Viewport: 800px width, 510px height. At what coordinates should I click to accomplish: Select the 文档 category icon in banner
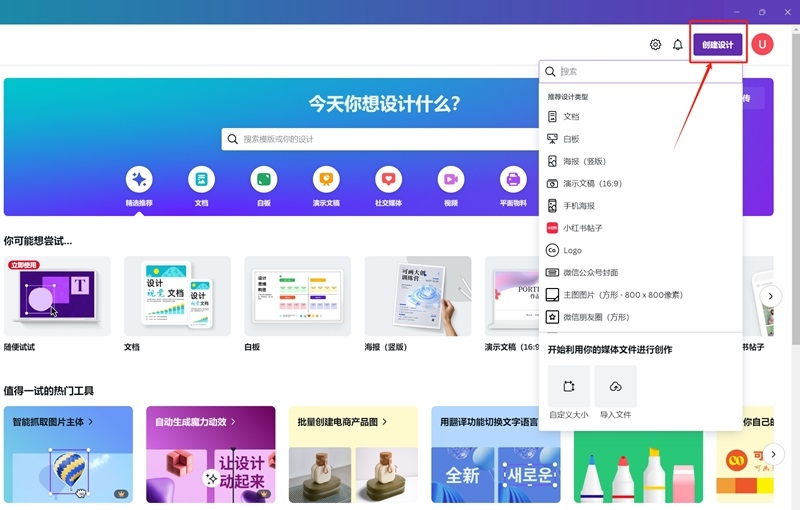click(202, 180)
